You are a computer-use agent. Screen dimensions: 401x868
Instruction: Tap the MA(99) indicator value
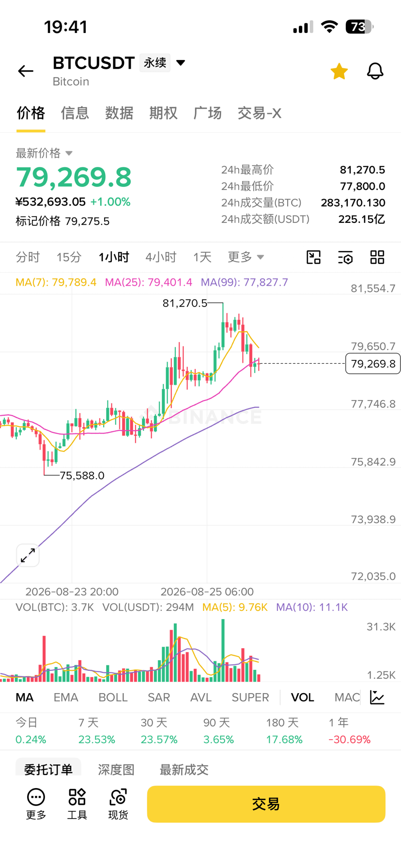coord(245,282)
